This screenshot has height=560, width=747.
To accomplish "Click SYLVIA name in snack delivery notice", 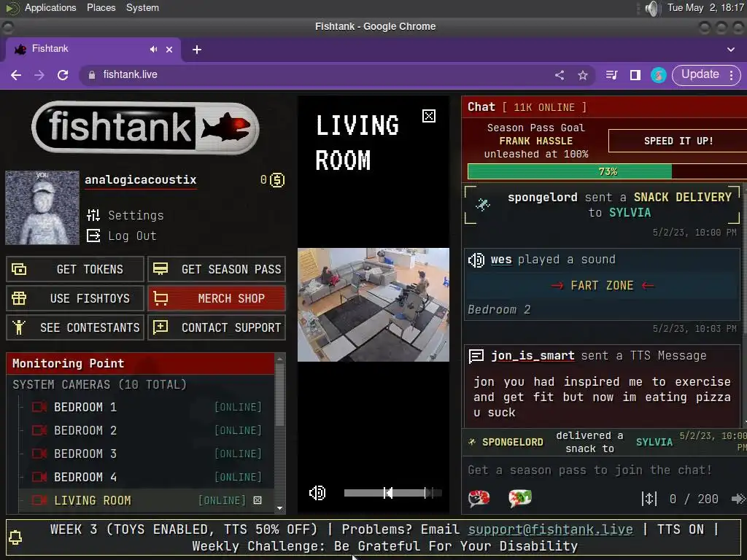I will (630, 212).
